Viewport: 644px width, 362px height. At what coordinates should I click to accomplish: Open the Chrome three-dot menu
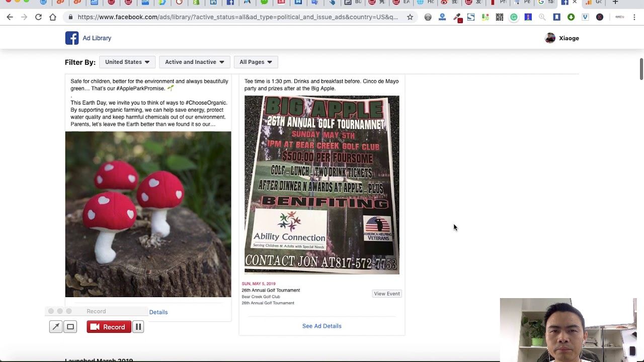[634, 17]
